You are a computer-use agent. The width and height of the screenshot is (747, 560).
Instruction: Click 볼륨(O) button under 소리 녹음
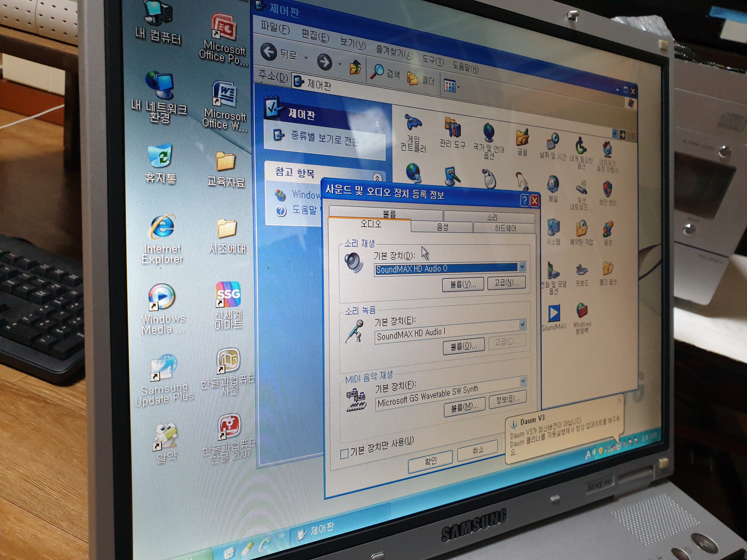(x=464, y=346)
